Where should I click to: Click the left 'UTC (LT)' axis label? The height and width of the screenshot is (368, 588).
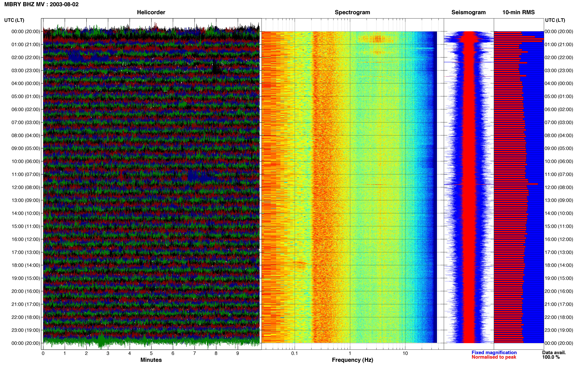click(14, 20)
